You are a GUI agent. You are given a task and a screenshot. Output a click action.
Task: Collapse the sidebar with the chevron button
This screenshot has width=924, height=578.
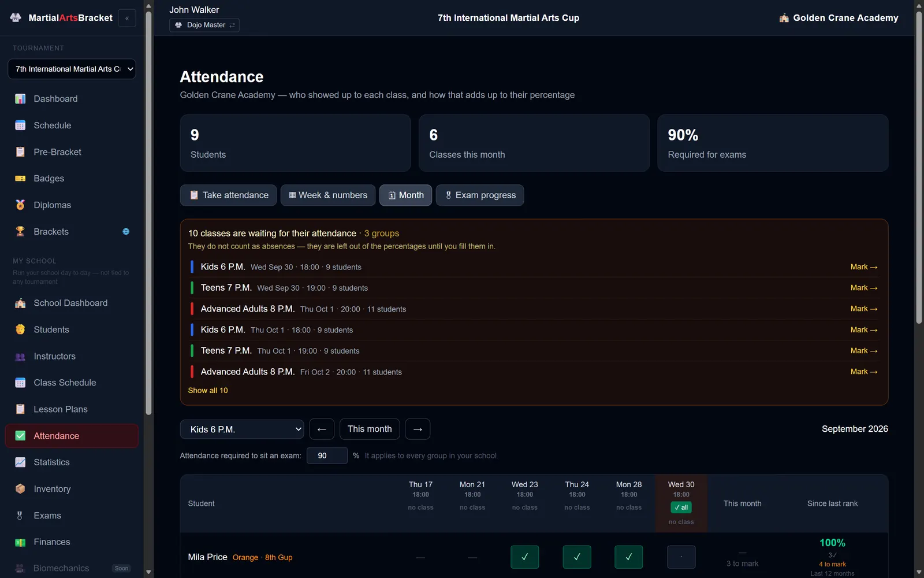click(x=127, y=18)
